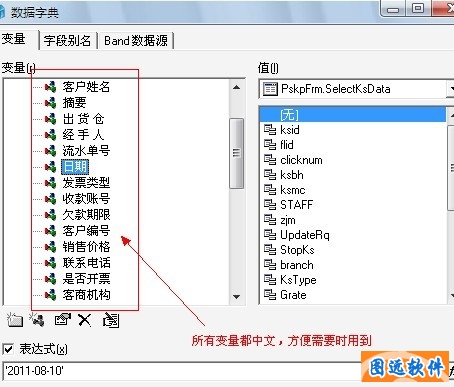Select the clicknum field value

point(301,160)
